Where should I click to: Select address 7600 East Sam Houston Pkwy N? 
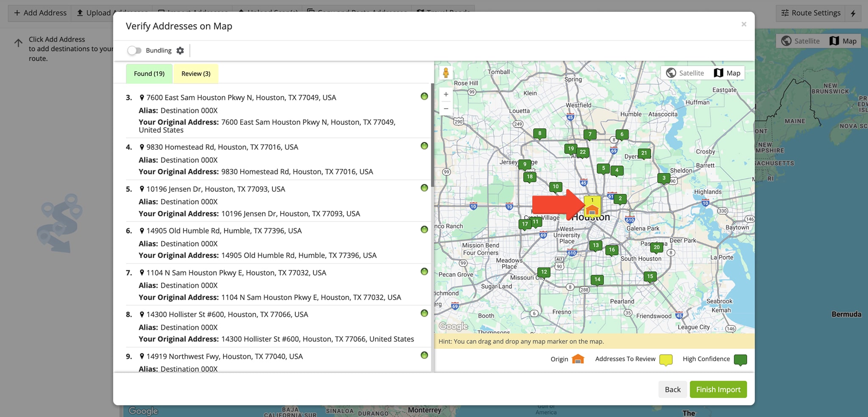point(241,98)
